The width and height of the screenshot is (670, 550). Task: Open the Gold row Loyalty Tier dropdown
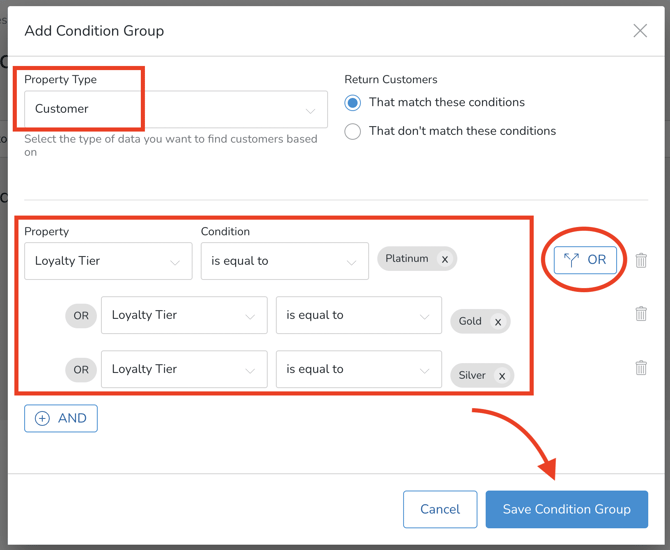click(184, 315)
